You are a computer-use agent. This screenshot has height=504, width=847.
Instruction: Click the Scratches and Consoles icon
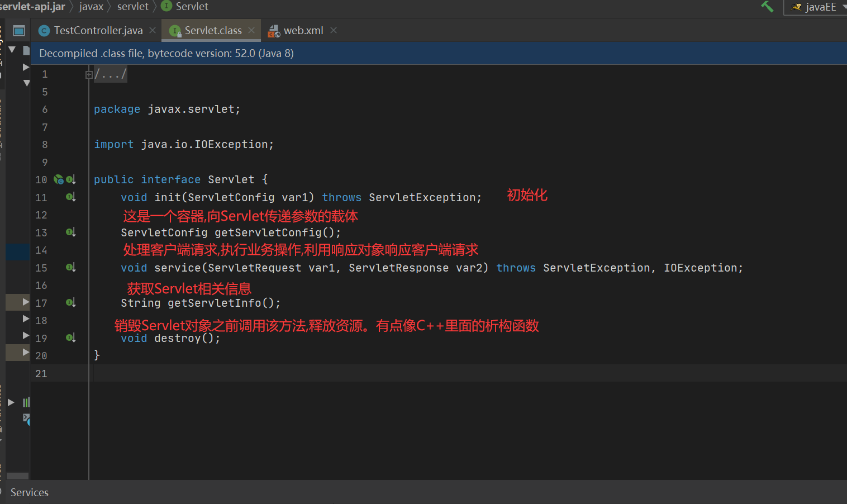pos(26,419)
